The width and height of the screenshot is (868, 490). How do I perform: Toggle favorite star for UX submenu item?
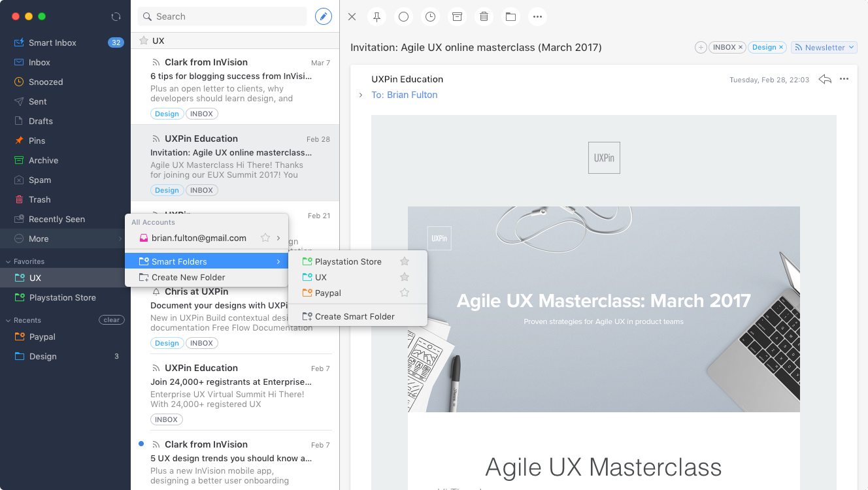pos(405,277)
